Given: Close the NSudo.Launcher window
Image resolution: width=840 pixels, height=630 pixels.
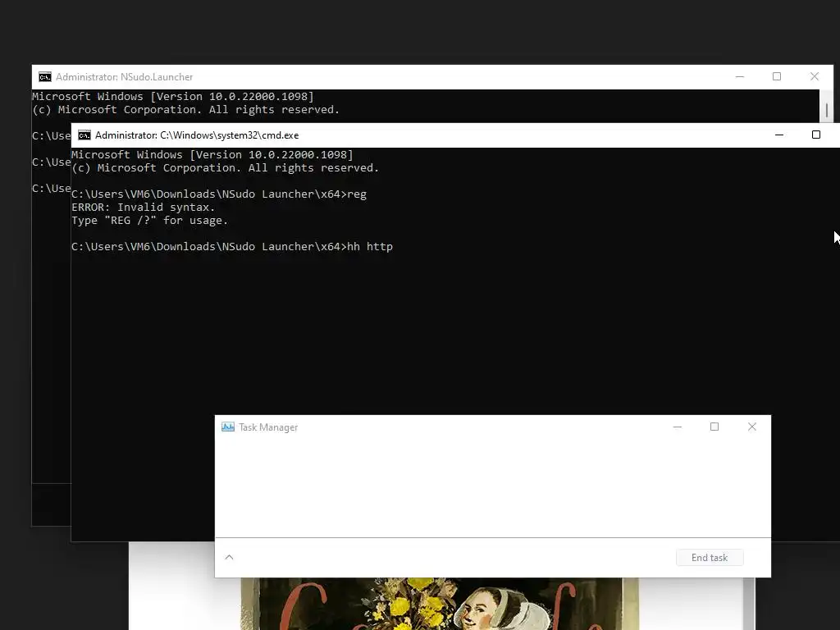Looking at the screenshot, I should tap(815, 76).
